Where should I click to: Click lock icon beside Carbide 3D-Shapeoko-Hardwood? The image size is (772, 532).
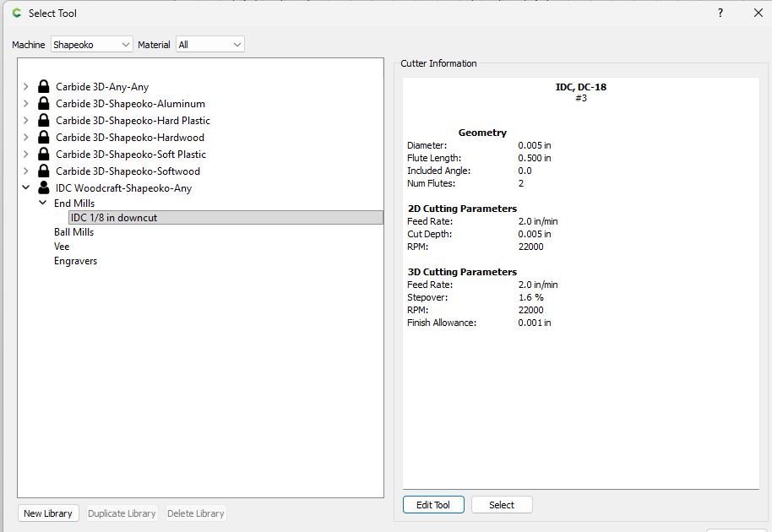point(44,138)
